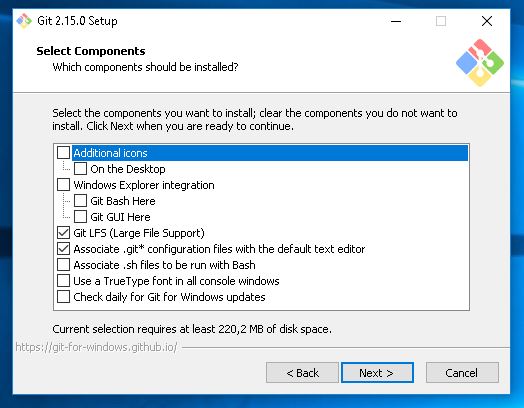Click 'Use a TrueType font' label text

point(176,281)
